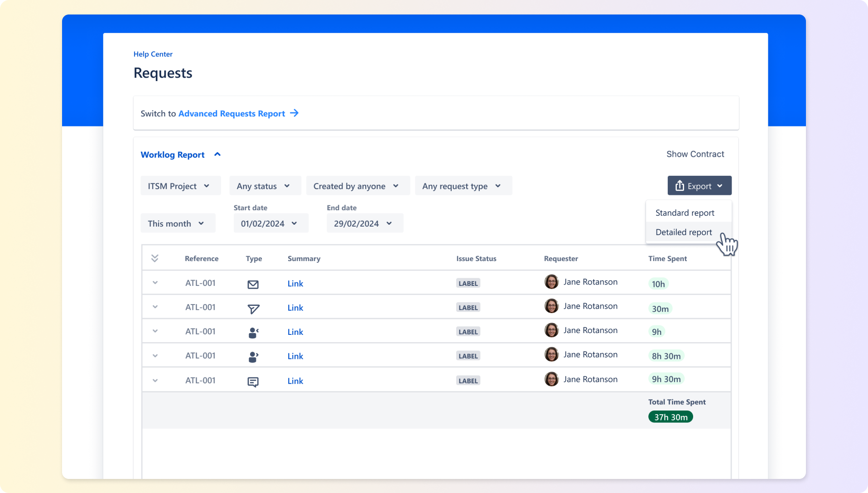Screen dimensions: 868x493
Task: Select Detailed report from Export menu
Action: point(684,232)
